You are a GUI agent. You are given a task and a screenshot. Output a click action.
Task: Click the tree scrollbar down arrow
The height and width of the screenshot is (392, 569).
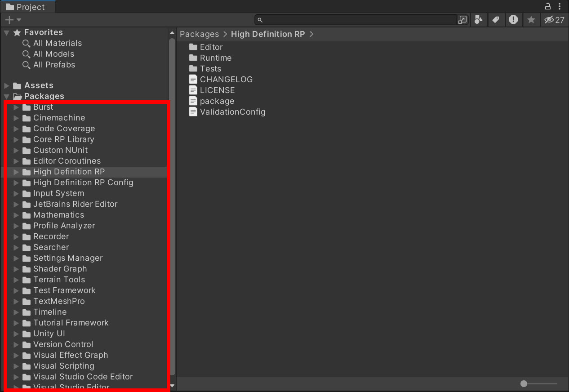pyautogui.click(x=172, y=386)
